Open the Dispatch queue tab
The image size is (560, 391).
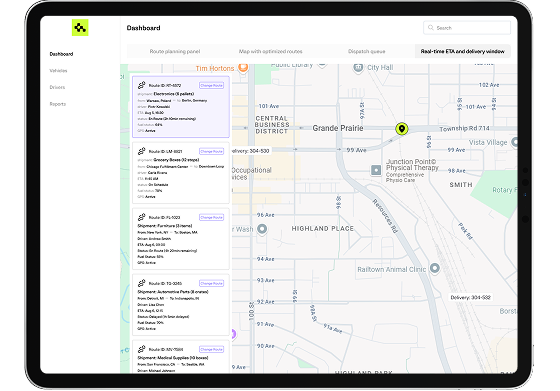click(366, 51)
